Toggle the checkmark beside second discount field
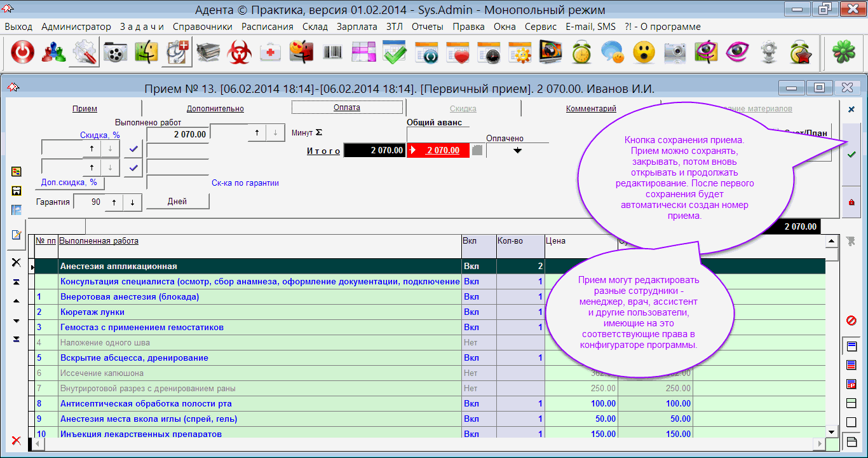This screenshot has height=458, width=868. 133,168
